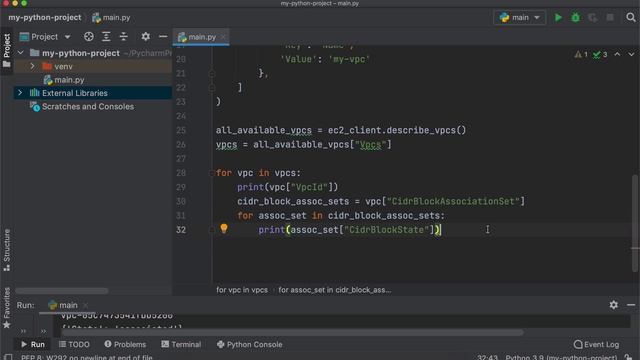Click the 'my-vpc' string value

coord(349,59)
